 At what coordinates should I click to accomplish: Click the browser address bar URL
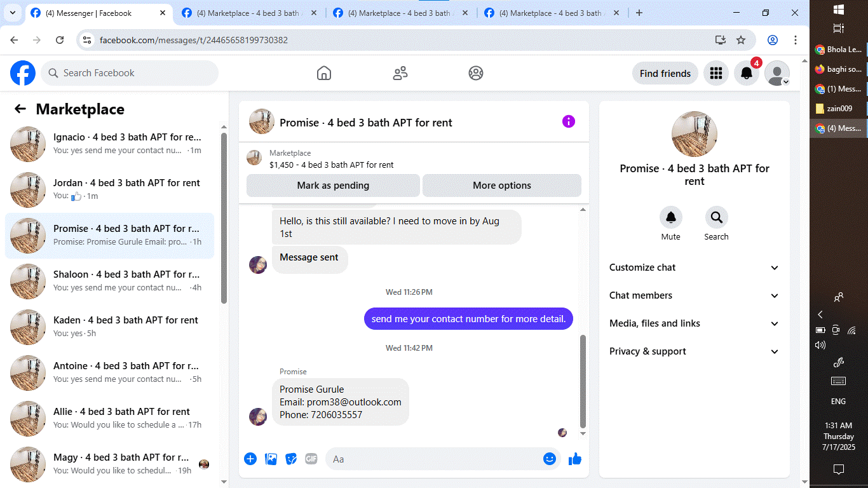pos(194,40)
